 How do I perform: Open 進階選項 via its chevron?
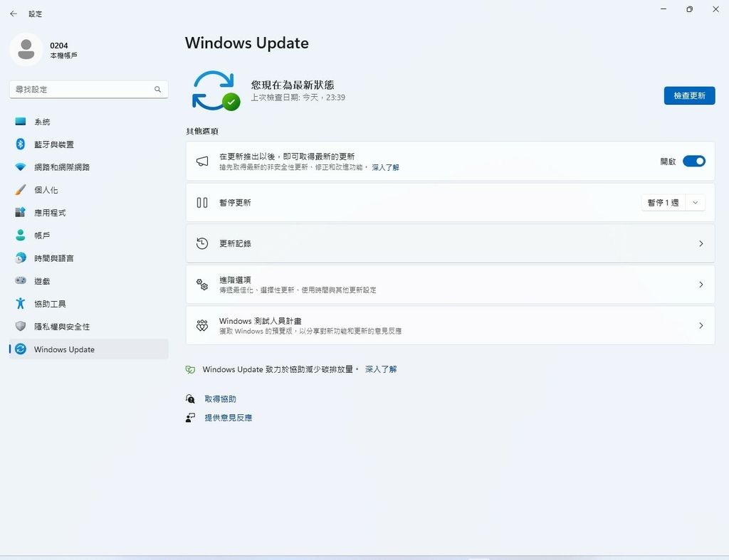(x=701, y=285)
